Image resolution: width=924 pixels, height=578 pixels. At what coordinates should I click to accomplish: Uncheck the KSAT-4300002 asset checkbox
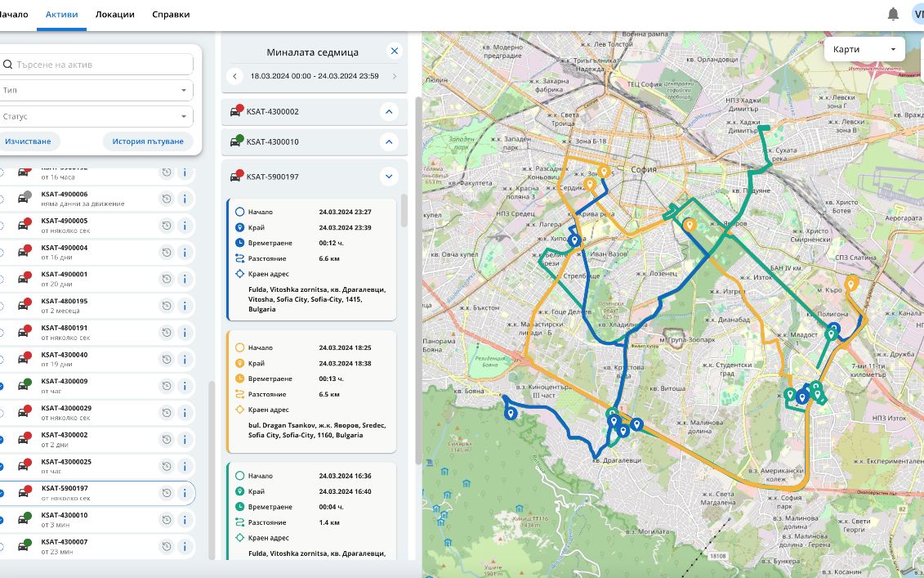[x=1, y=439]
